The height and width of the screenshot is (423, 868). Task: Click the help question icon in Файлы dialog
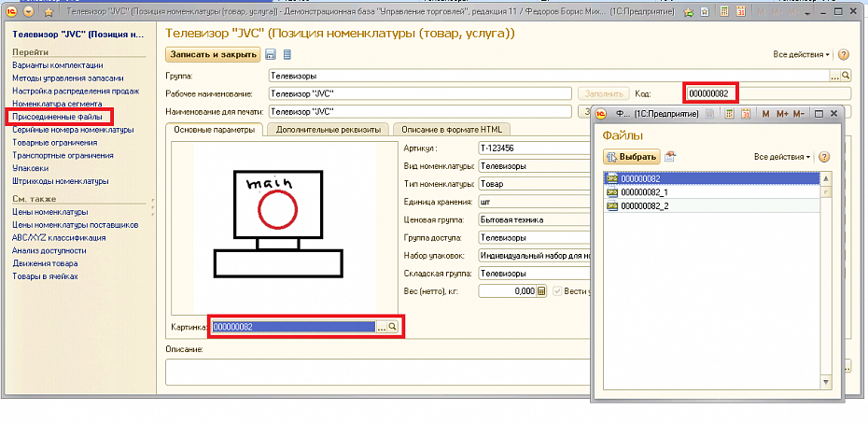coord(824,157)
